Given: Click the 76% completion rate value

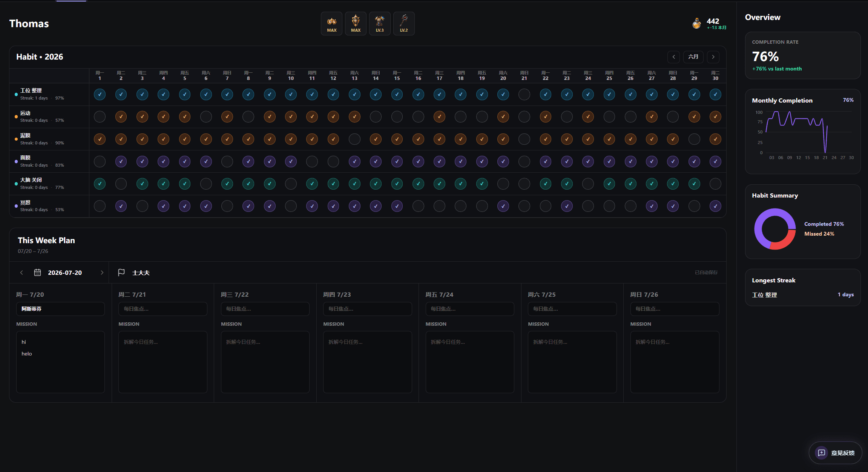Looking at the screenshot, I should [x=765, y=57].
